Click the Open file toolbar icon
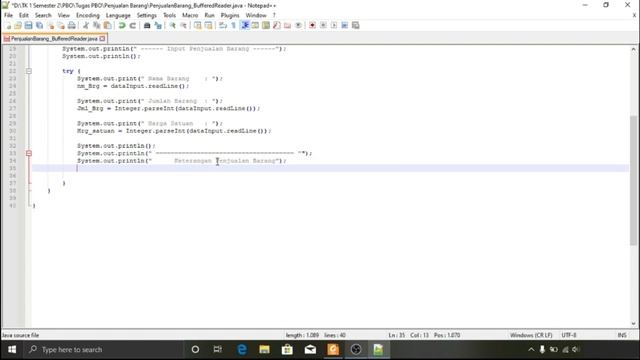Viewport: 640px width, 360px height. tap(18, 25)
